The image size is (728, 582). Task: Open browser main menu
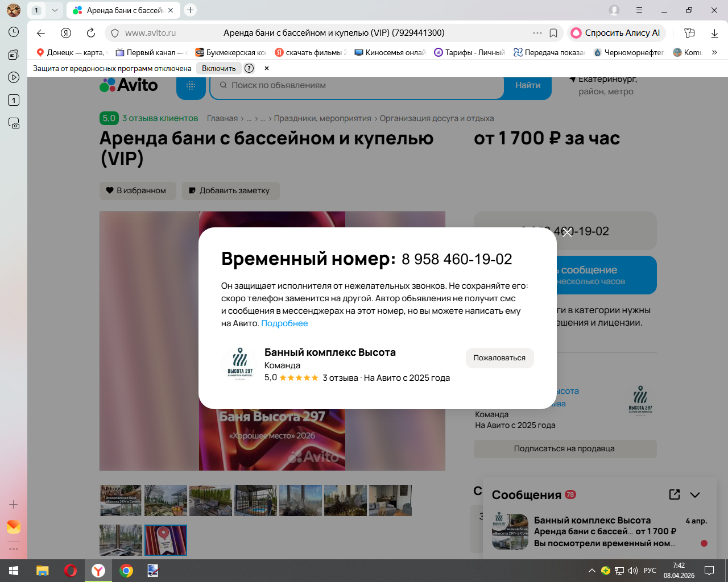tap(639, 10)
